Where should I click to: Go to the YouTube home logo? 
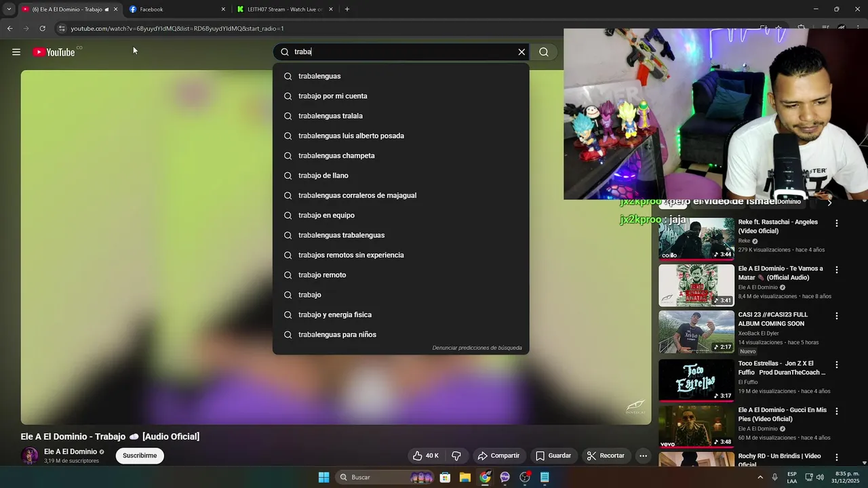54,52
